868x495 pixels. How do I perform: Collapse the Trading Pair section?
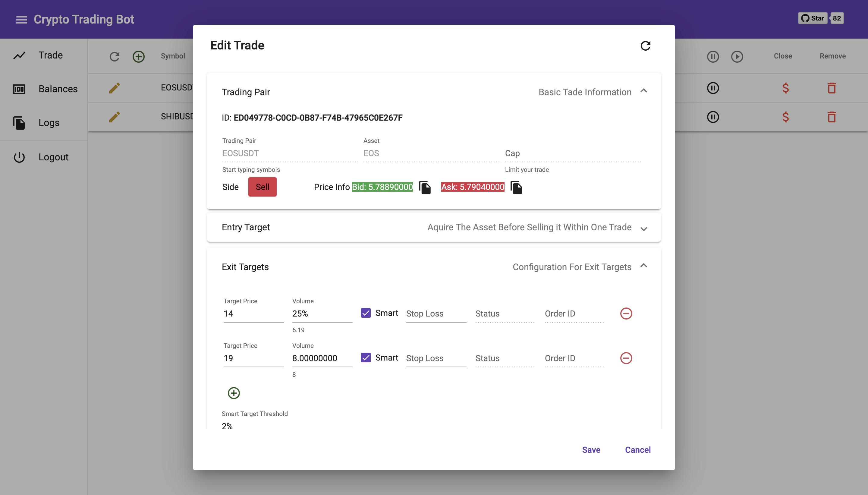coord(643,91)
